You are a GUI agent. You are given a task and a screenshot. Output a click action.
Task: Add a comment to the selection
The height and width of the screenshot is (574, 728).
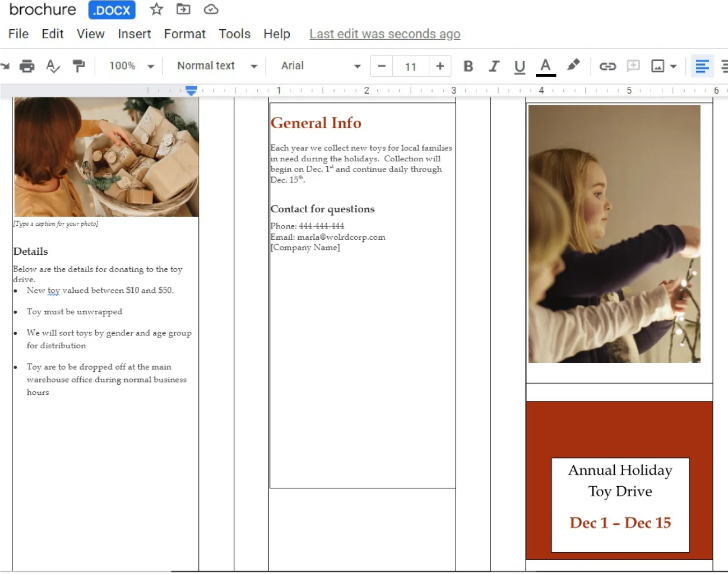[x=633, y=66]
